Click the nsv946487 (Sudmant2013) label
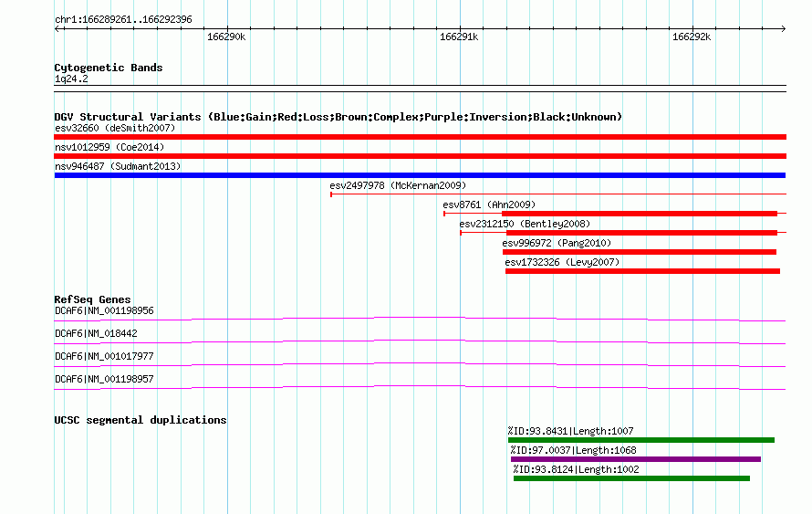The image size is (812, 514). (x=118, y=166)
